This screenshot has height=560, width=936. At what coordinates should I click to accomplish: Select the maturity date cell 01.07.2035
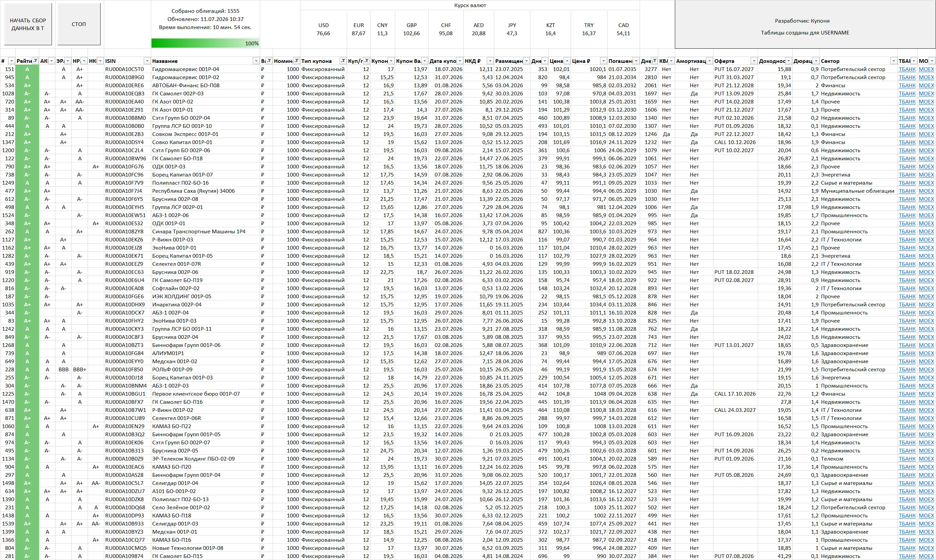[x=623, y=69]
